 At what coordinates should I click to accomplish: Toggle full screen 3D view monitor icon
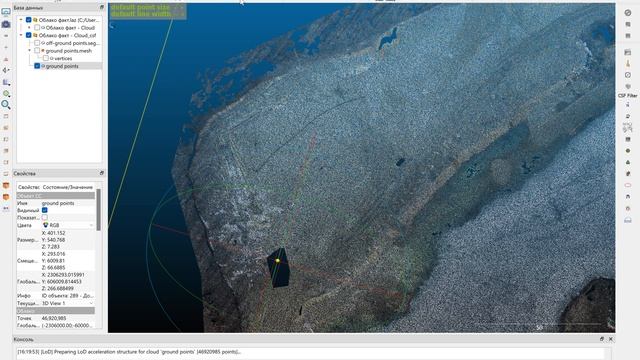point(6,12)
